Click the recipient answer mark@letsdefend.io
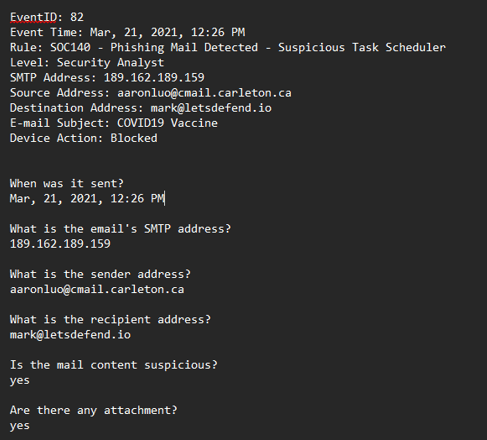Image resolution: width=487 pixels, height=440 pixels. (70, 335)
